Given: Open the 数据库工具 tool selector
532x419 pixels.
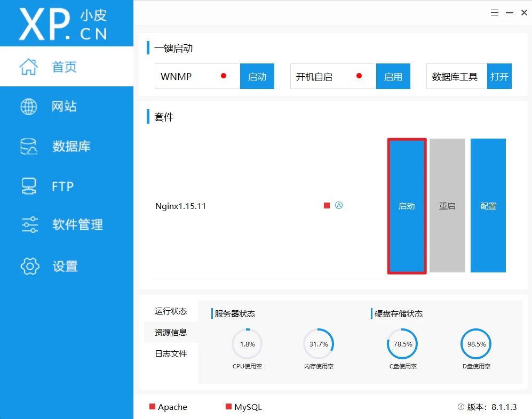Looking at the screenshot, I should point(456,76).
